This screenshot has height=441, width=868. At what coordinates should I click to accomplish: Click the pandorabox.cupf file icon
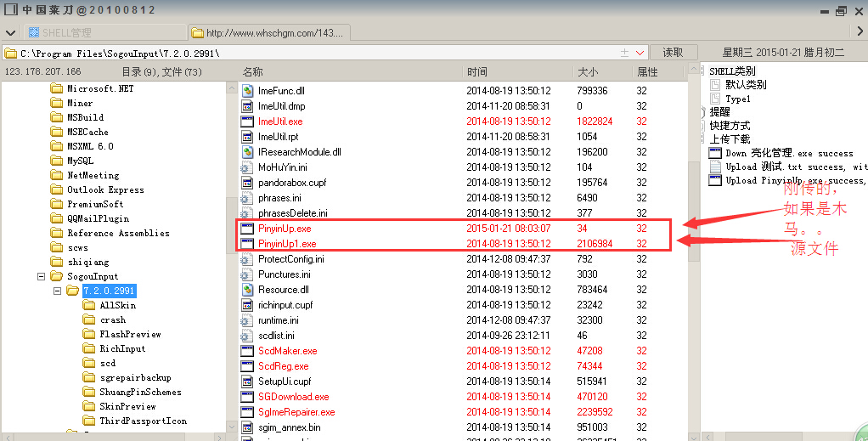pos(247,183)
